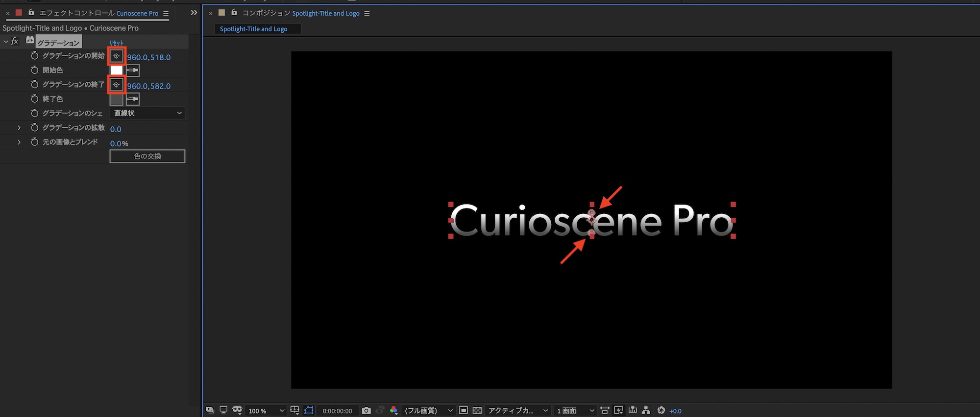Image resolution: width=980 pixels, height=417 pixels.
Task: Click the reset exposure icon
Action: [661, 411]
